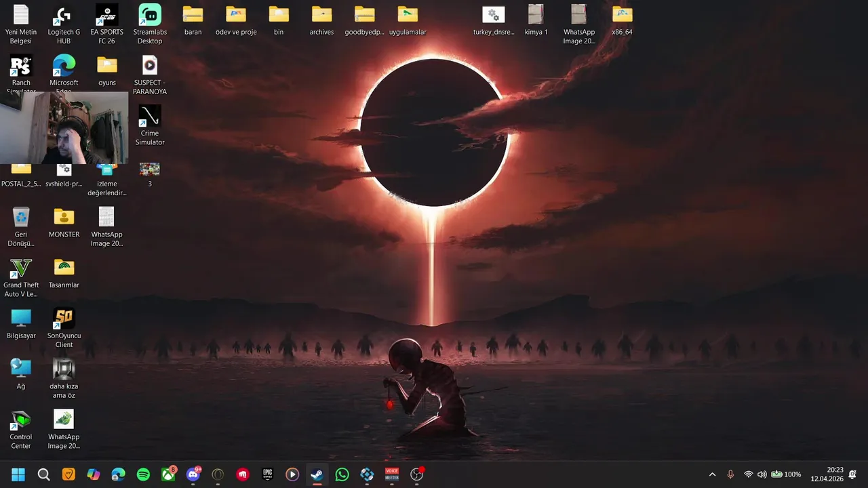Open Discord from the taskbar

[193, 474]
